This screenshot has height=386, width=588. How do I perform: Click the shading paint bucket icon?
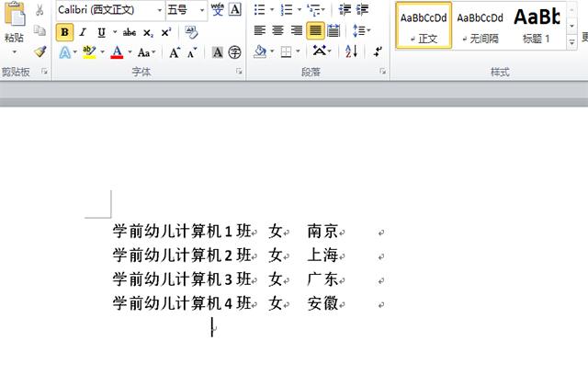(260, 51)
